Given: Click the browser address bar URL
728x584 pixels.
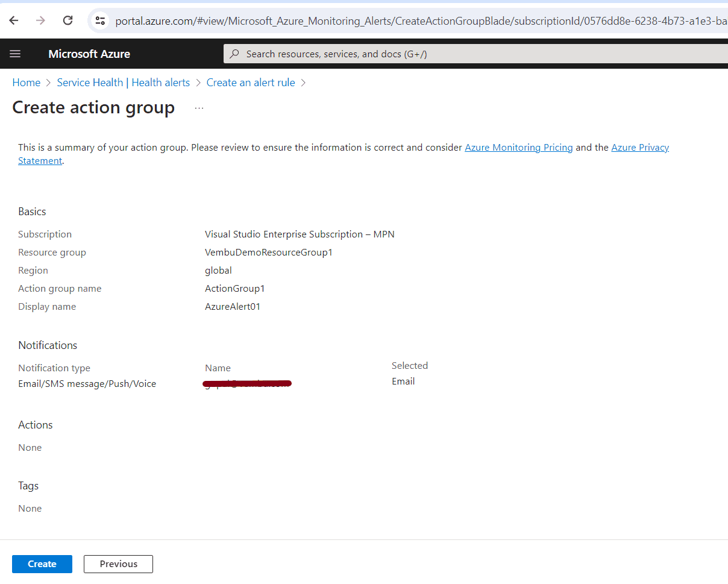Looking at the screenshot, I should pyautogui.click(x=421, y=21).
